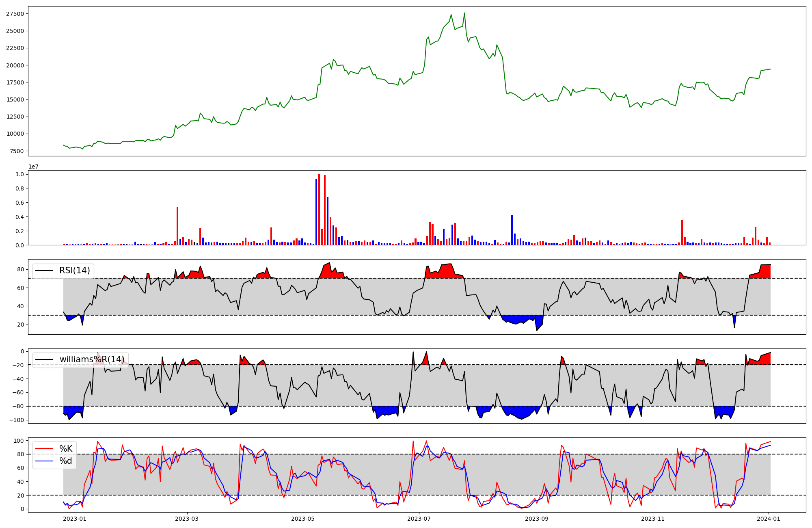
Task: Click the -100 tick on Williams %R axis
Action: click(x=16, y=420)
